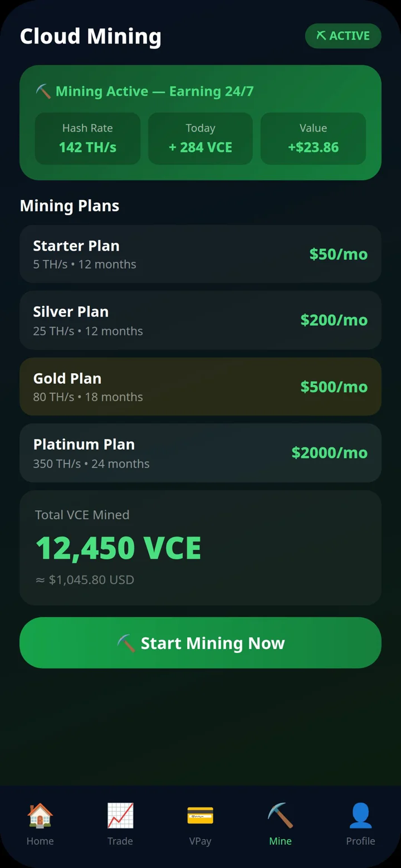The image size is (401, 868).
Task: Click the pickaxe icon in Mining Active banner
Action: (43, 91)
